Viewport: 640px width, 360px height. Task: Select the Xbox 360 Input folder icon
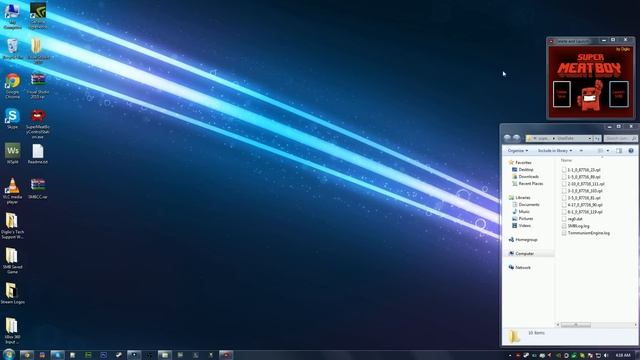[x=12, y=331]
